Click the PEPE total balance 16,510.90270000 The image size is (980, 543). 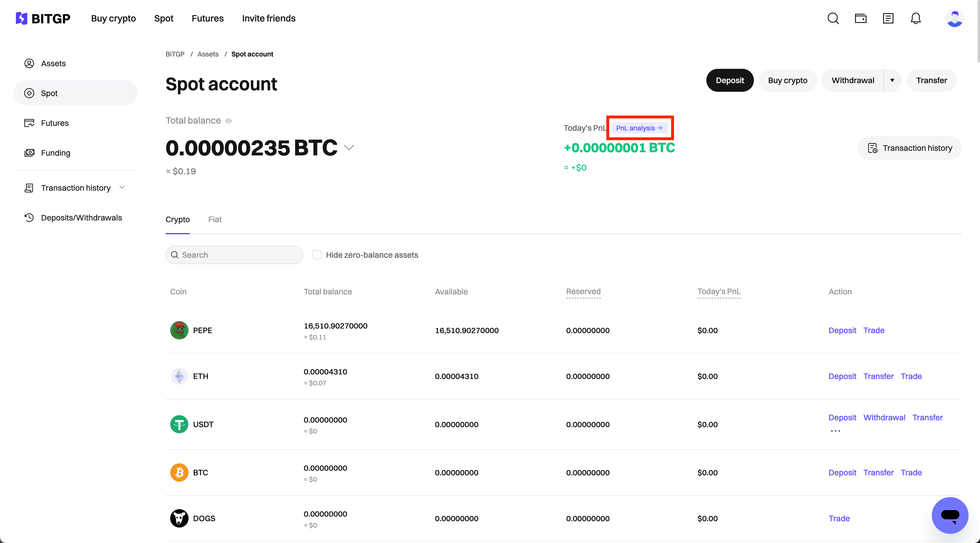tap(335, 326)
